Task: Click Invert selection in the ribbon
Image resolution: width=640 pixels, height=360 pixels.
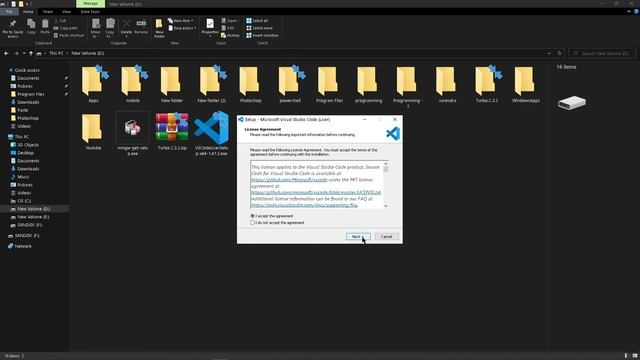Action: coord(262,36)
